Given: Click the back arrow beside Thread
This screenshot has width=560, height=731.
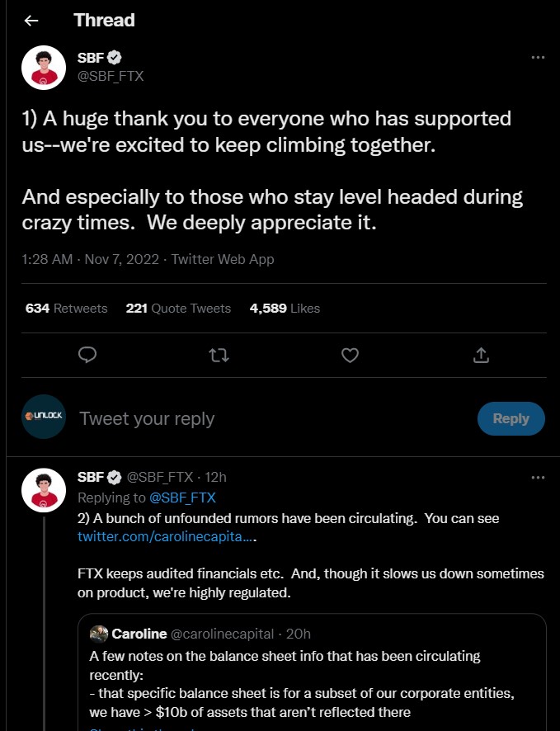Looking at the screenshot, I should point(31,21).
